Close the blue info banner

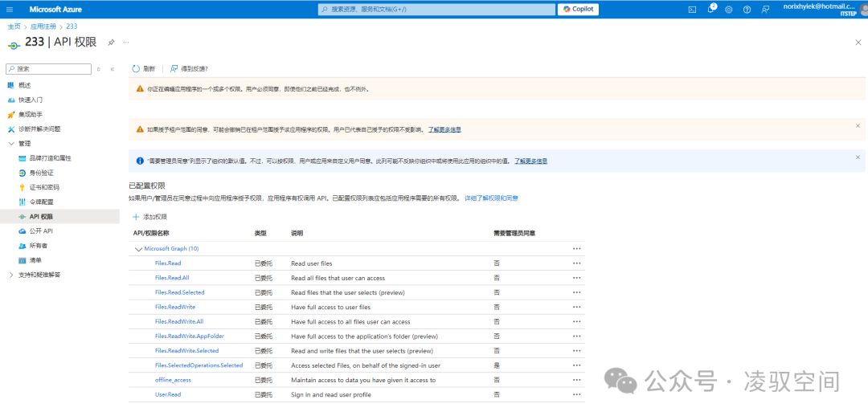click(858, 157)
